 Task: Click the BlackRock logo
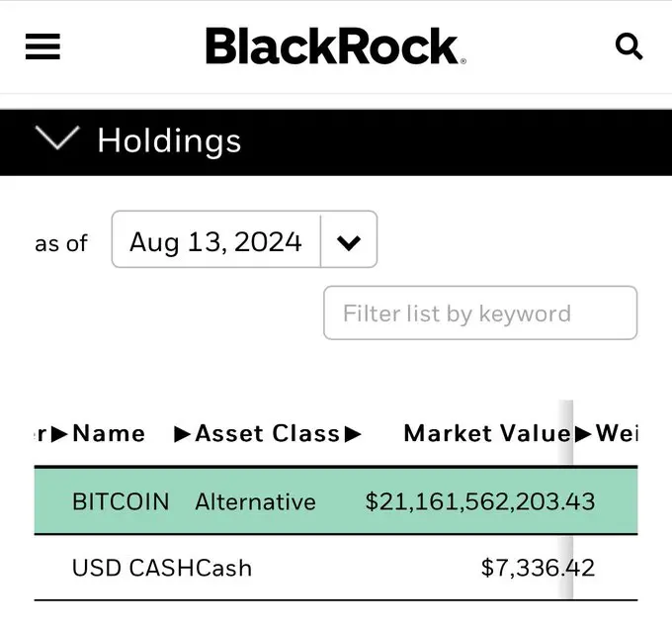tap(335, 46)
